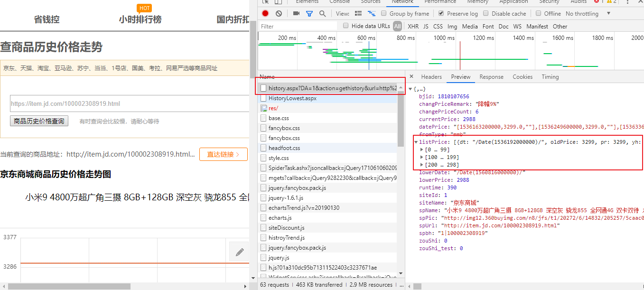Screen dimensions: 644x290
Task: Open the Timing tab
Action: 550,77
